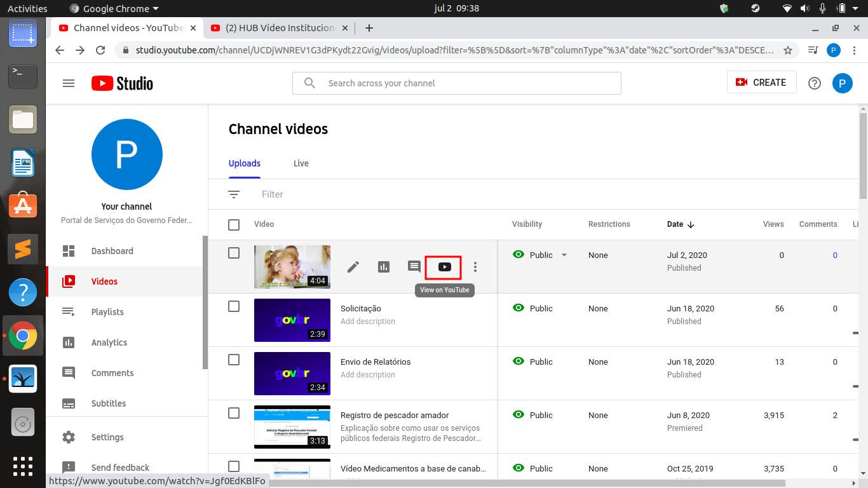Image resolution: width=868 pixels, height=488 pixels.
Task: Click the CREATE button
Action: tap(761, 83)
